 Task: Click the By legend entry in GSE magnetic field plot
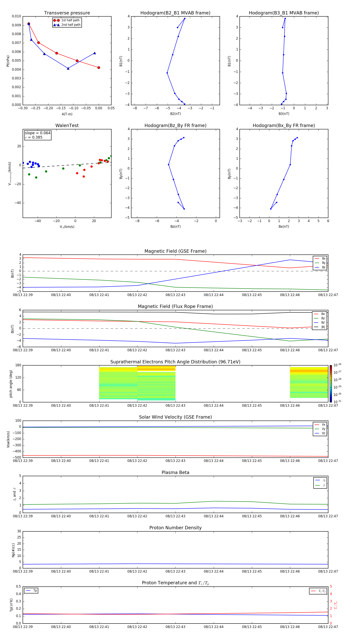pyautogui.click(x=320, y=263)
